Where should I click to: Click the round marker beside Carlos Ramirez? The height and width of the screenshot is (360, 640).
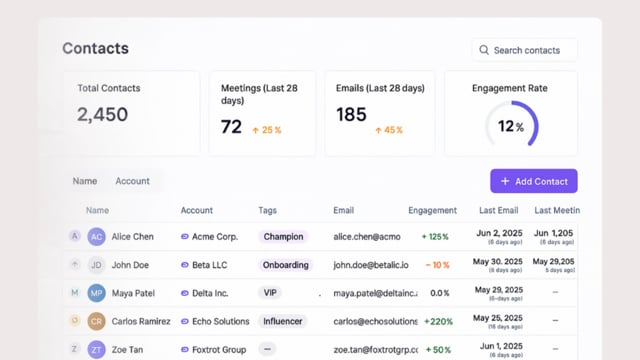(x=75, y=320)
